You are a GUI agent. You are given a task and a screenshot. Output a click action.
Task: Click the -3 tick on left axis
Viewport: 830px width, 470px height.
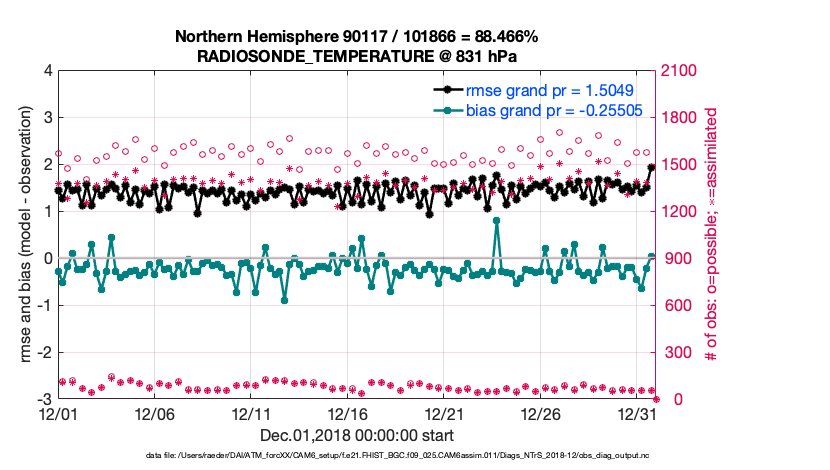pos(46,400)
